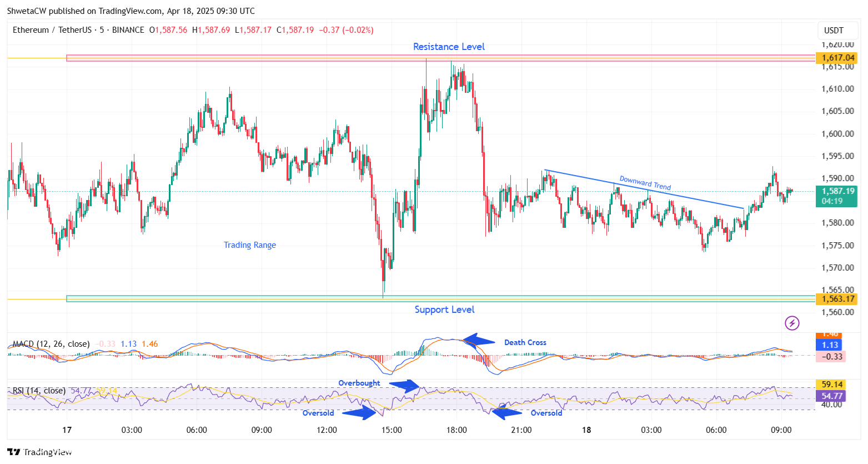Image resolution: width=868 pixels, height=464 pixels.
Task: Click the 21:00 time axis label
Action: (x=521, y=430)
